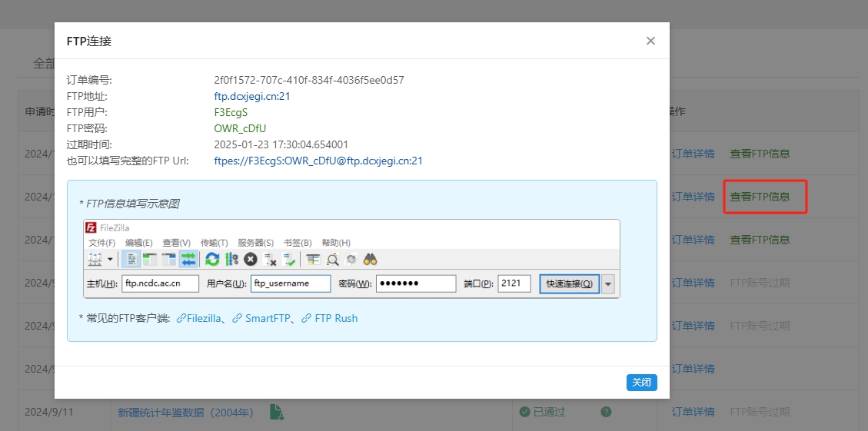Open the 服务器(S) menu

click(256, 243)
